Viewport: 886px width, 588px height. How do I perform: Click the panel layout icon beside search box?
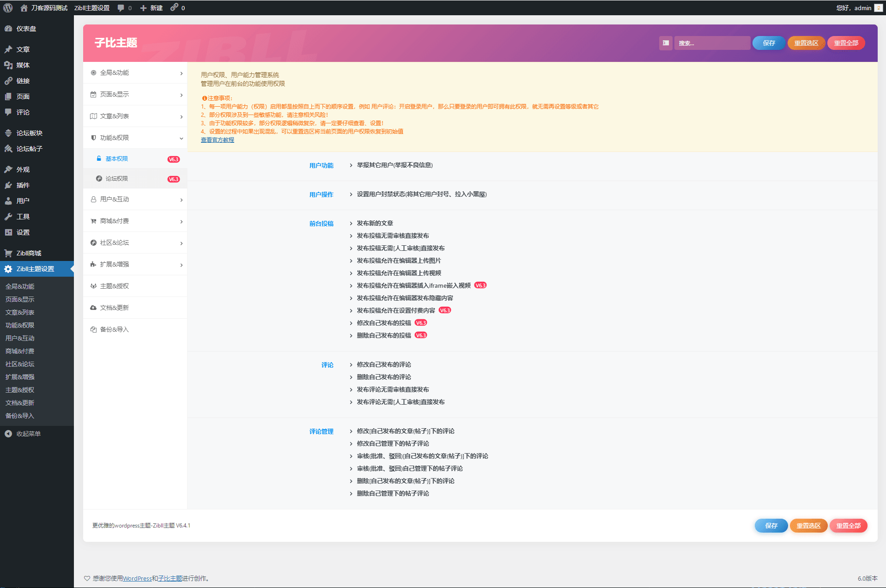(x=666, y=43)
